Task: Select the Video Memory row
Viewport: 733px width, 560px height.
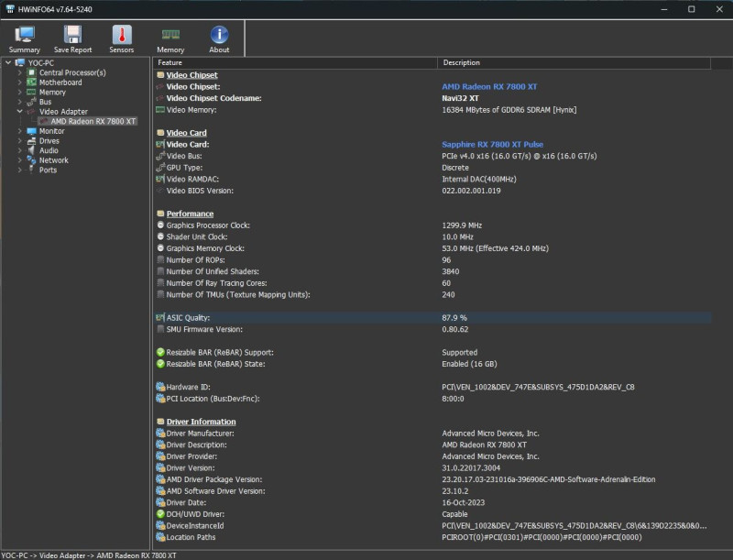Action: tap(432, 110)
